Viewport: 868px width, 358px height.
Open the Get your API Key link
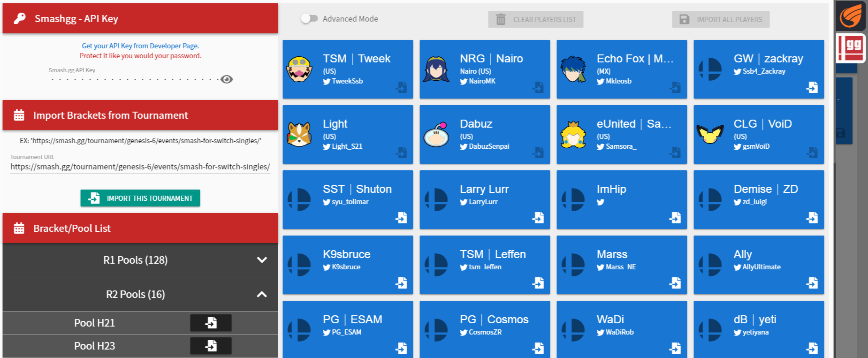click(x=140, y=46)
